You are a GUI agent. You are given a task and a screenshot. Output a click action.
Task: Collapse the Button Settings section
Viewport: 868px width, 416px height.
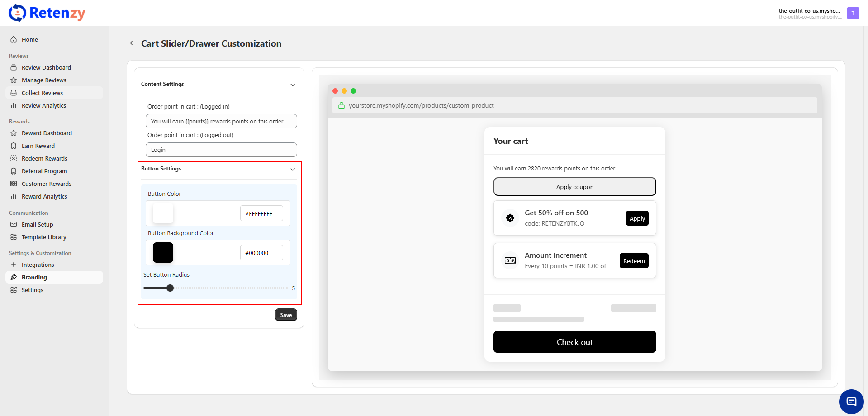293,170
